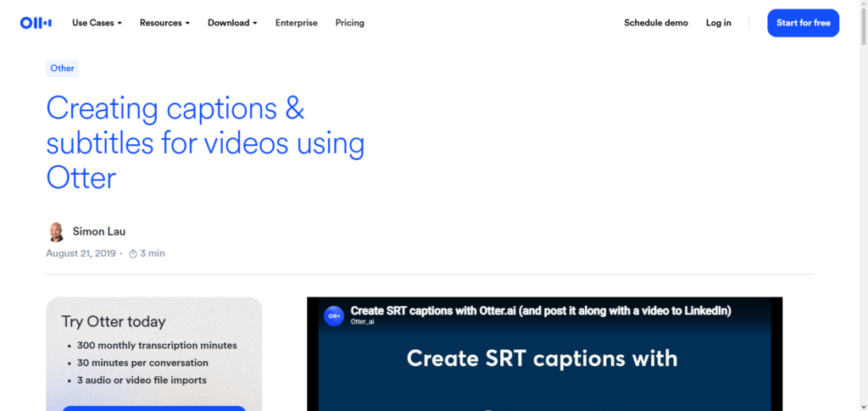868x411 pixels.
Task: Click the Start for free button
Action: (x=803, y=23)
